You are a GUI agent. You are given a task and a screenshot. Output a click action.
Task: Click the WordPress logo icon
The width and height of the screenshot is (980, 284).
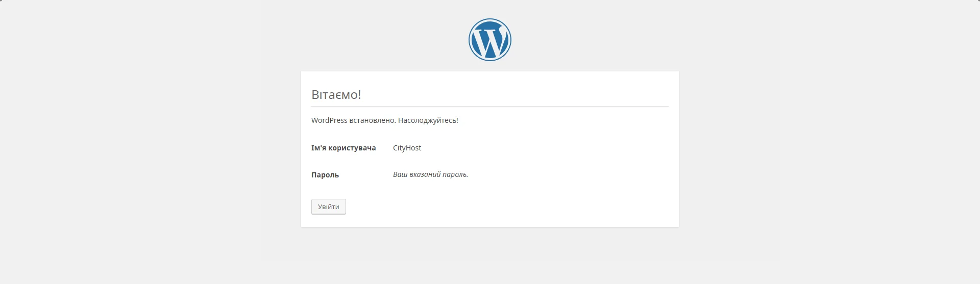pyautogui.click(x=490, y=40)
